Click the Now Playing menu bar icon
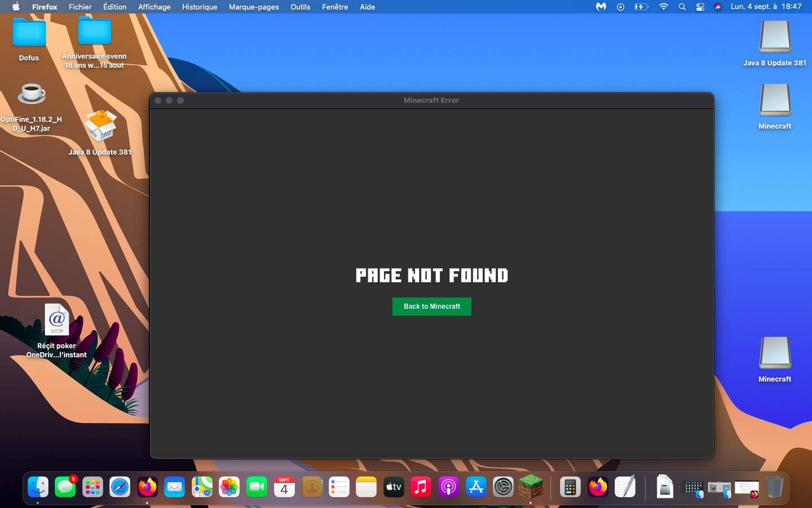 pos(620,7)
